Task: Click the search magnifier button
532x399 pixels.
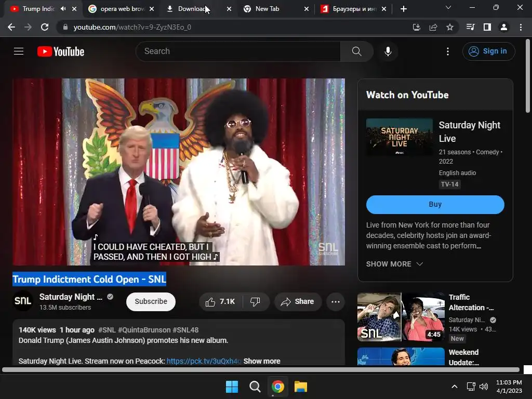Action: click(x=356, y=51)
